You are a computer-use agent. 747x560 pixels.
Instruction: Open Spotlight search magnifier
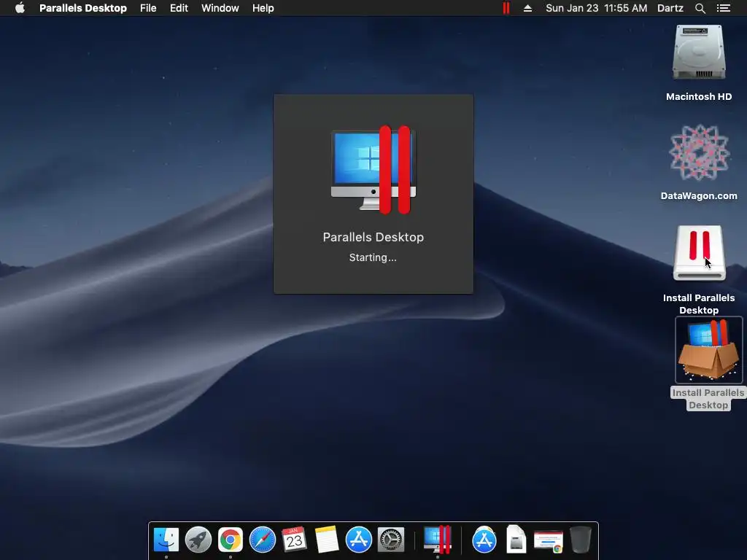point(700,8)
